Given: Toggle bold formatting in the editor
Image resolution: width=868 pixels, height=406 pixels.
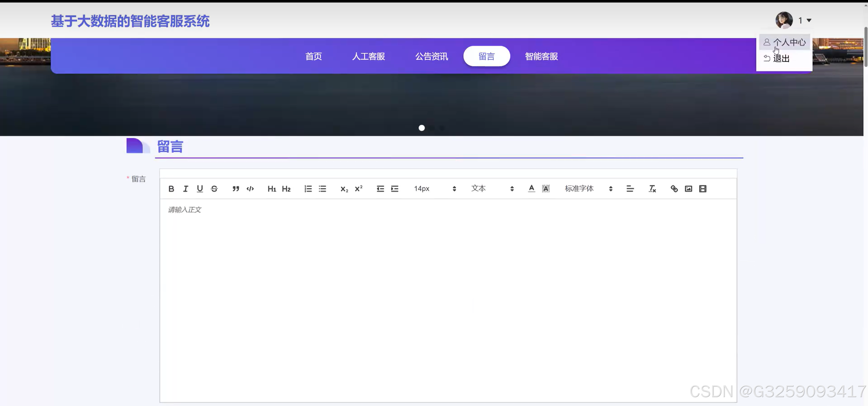Looking at the screenshot, I should point(171,189).
